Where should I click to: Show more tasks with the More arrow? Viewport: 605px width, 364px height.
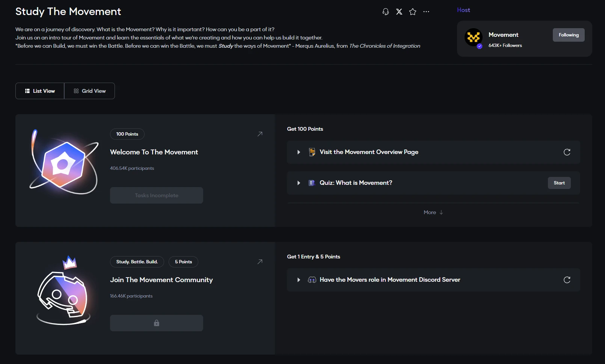coord(433,212)
